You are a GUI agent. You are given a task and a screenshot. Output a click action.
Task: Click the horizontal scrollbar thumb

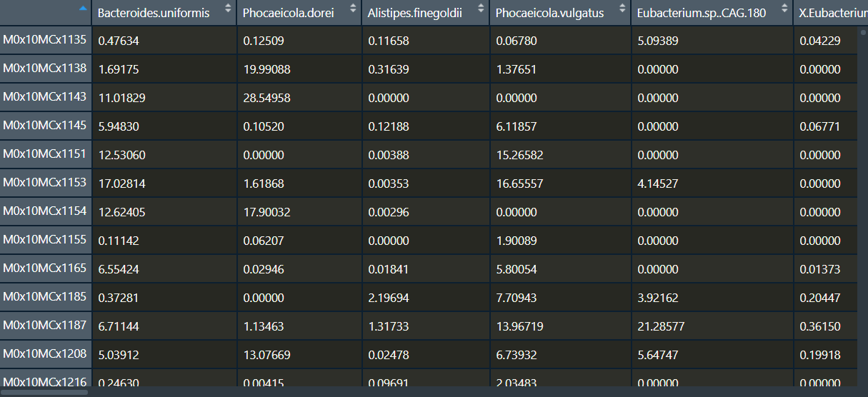pos(44,392)
